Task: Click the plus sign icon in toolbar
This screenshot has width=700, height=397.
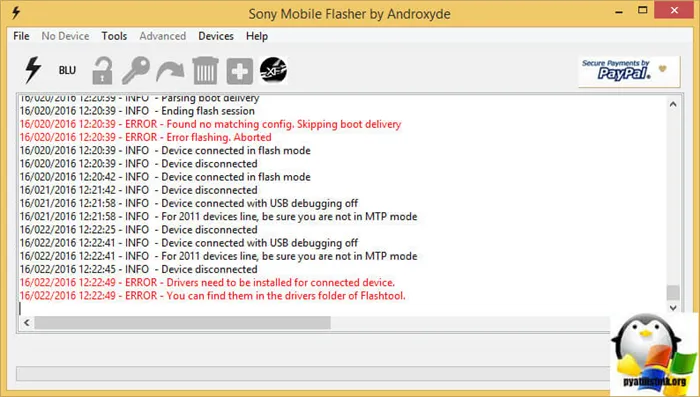Action: click(240, 71)
